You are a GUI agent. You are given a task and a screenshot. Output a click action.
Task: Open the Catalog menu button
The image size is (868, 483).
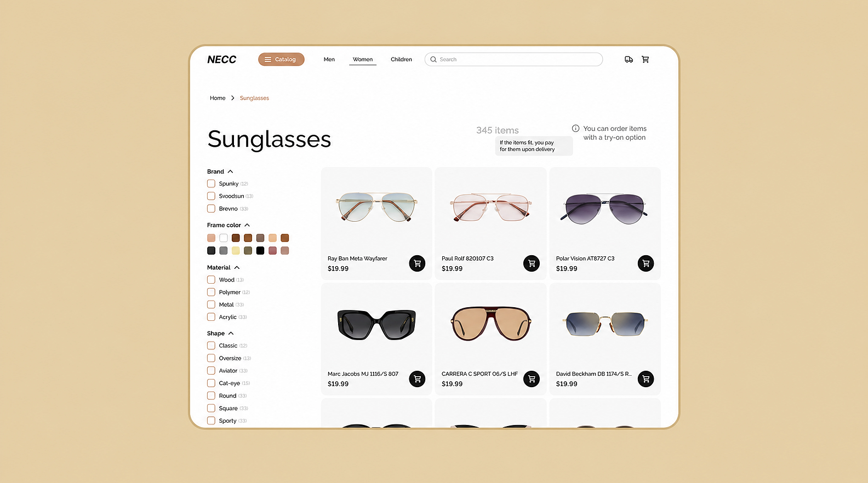[x=281, y=59]
